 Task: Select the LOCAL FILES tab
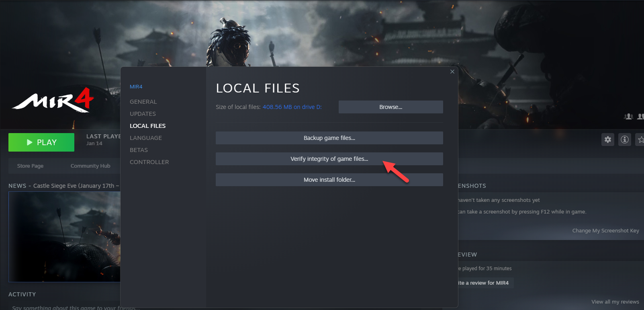[x=147, y=126]
